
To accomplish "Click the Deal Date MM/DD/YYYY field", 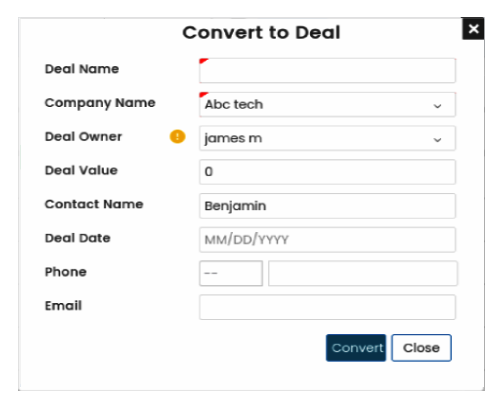I will (x=327, y=240).
